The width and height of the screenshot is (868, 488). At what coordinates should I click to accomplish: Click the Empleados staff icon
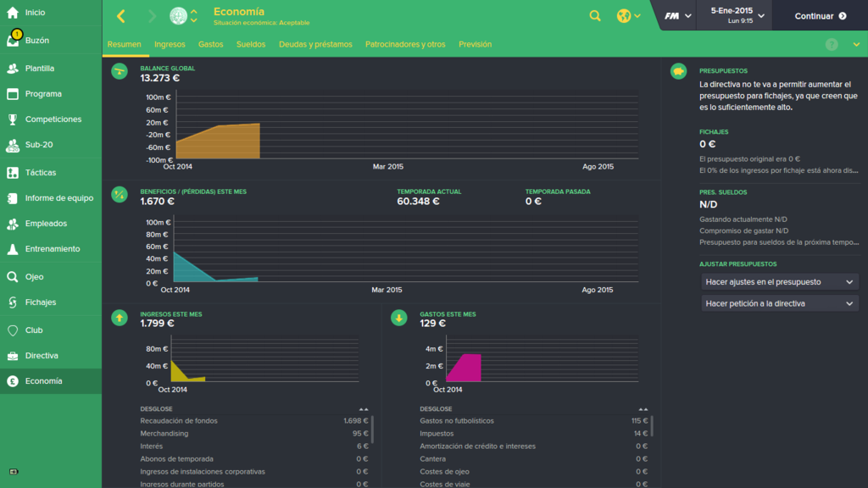coord(13,224)
